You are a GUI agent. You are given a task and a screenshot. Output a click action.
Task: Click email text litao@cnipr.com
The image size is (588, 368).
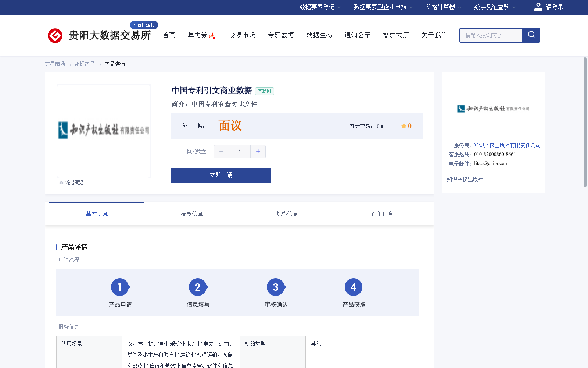coord(491,164)
